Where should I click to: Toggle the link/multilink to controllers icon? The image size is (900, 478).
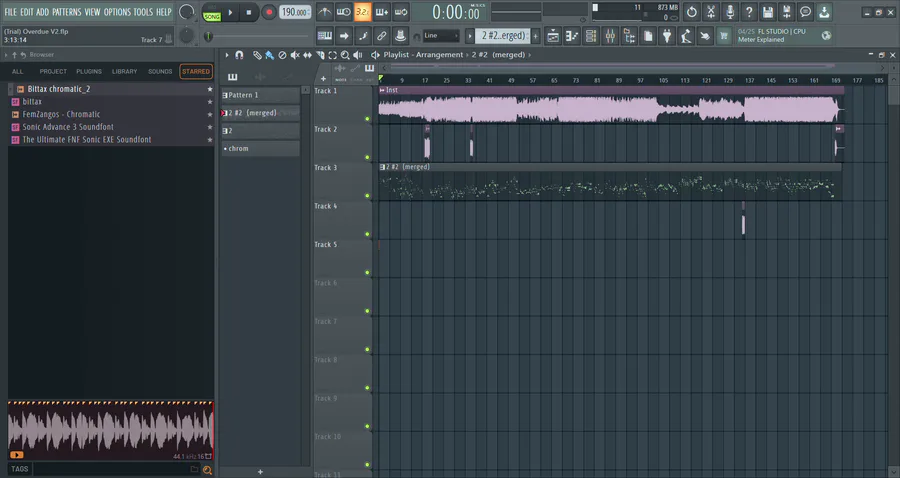[x=381, y=36]
